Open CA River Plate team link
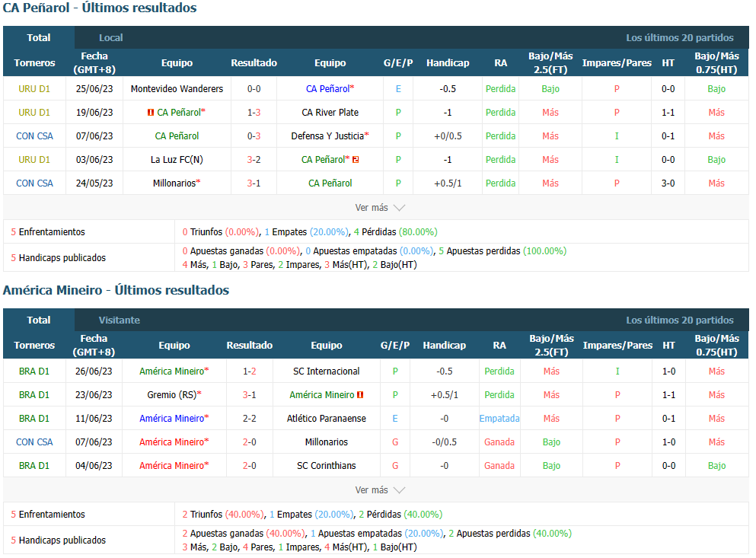This screenshot has height=558, width=756. coord(330,113)
